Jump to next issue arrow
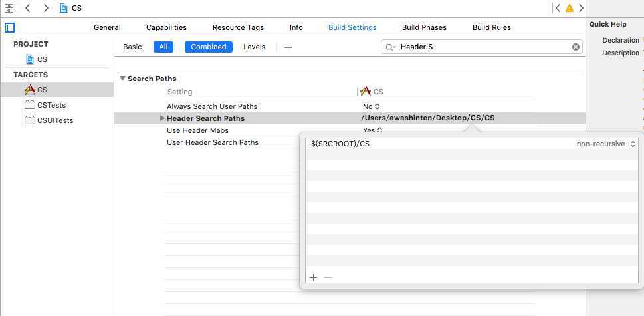The height and width of the screenshot is (316, 644). [x=581, y=8]
